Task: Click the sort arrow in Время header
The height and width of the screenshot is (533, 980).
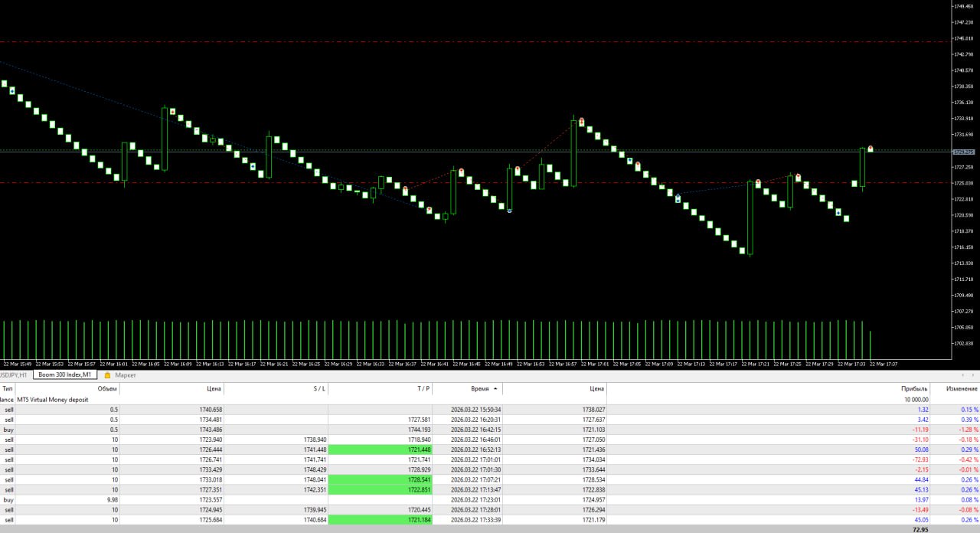Action: pos(495,389)
